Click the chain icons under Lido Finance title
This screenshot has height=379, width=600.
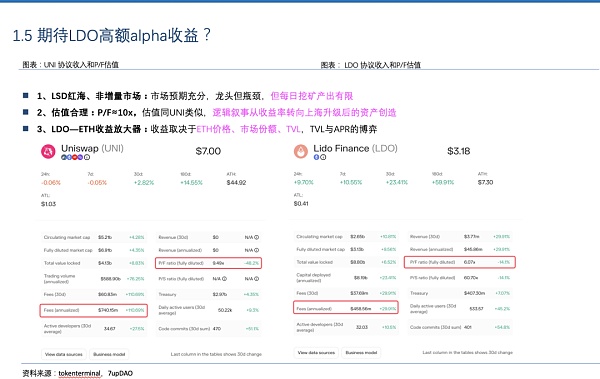click(x=320, y=157)
